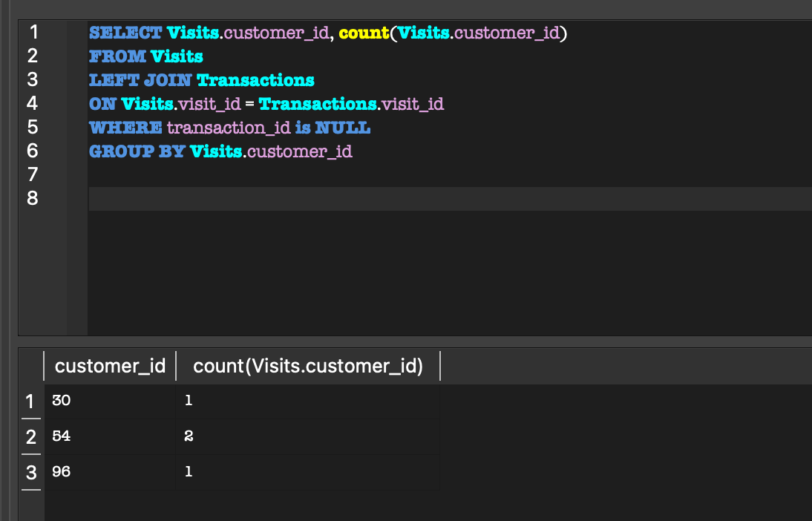Click the cell with customer_id 30
The height and width of the screenshot is (521, 812).
click(x=110, y=401)
